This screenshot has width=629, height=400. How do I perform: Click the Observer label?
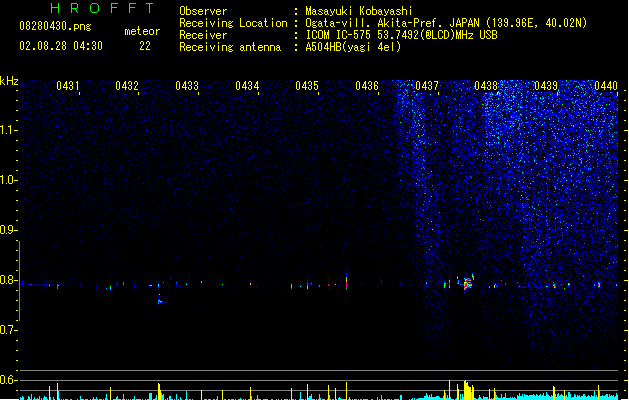click(203, 11)
